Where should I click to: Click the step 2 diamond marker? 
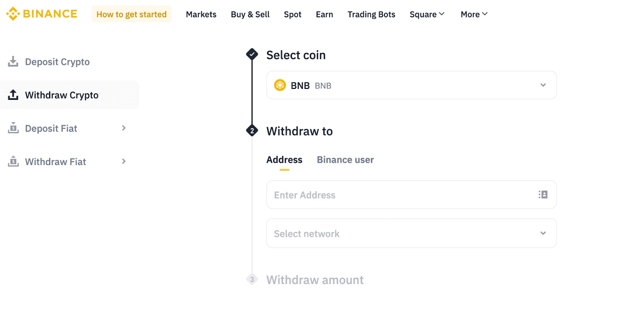[x=252, y=131]
